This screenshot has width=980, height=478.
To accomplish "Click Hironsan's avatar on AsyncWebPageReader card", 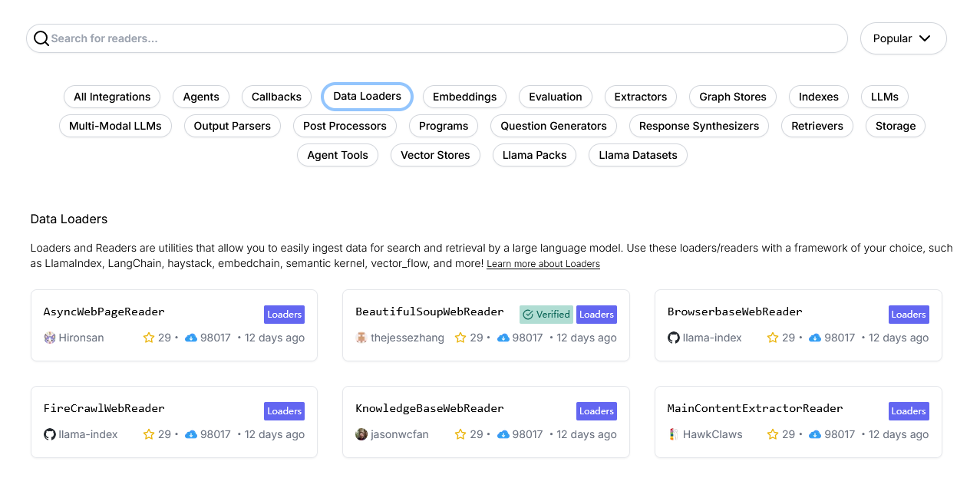I will tap(50, 338).
